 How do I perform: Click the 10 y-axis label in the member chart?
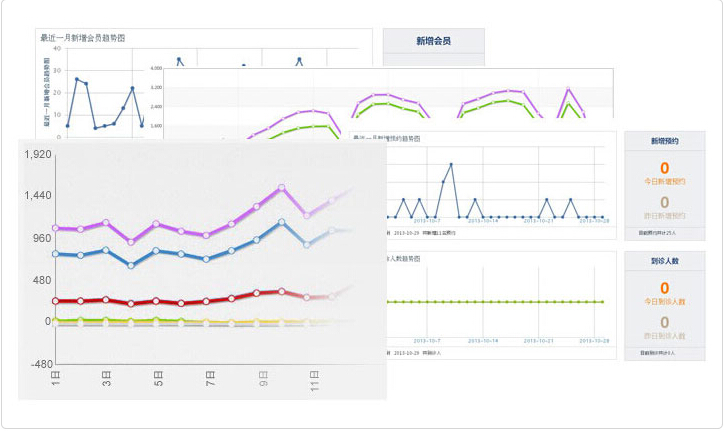(x=57, y=115)
